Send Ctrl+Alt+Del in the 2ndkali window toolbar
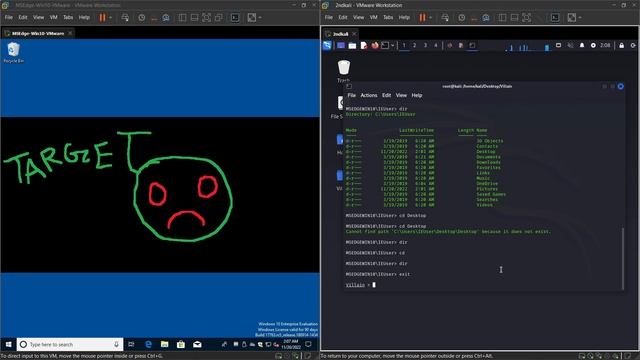 tap(445, 18)
